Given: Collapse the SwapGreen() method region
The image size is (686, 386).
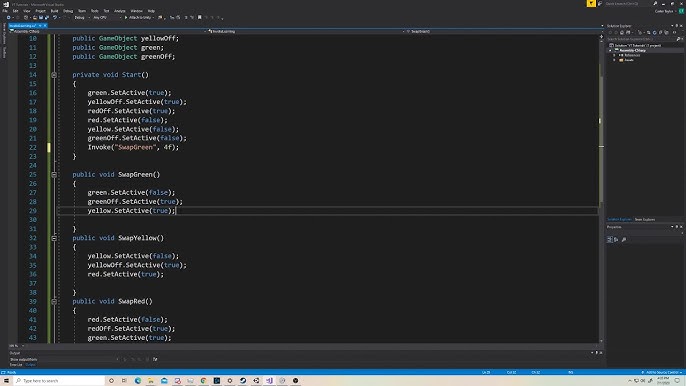Looking at the screenshot, I should [54, 175].
